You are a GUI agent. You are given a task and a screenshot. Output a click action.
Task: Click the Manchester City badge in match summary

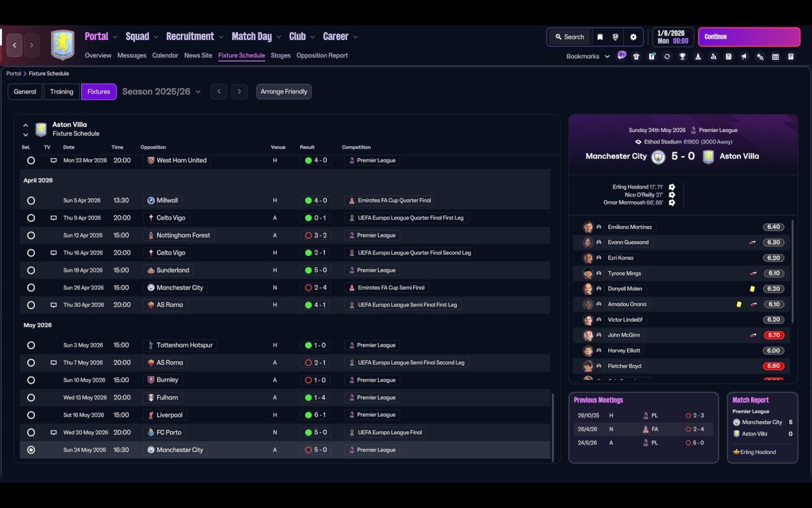click(658, 156)
